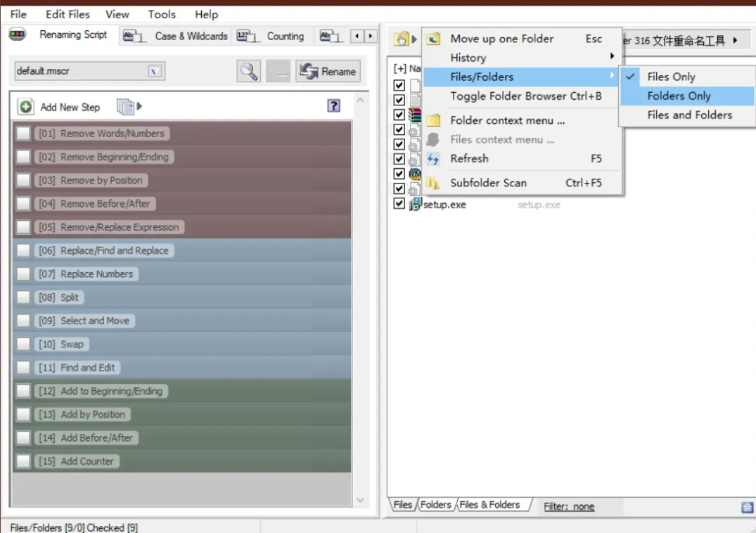Open the View menu
Image resolution: width=756 pixels, height=533 pixels.
tap(117, 15)
